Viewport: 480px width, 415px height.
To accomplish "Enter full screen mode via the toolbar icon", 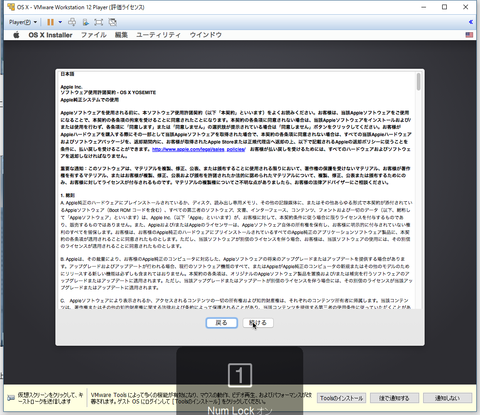I will (x=99, y=22).
